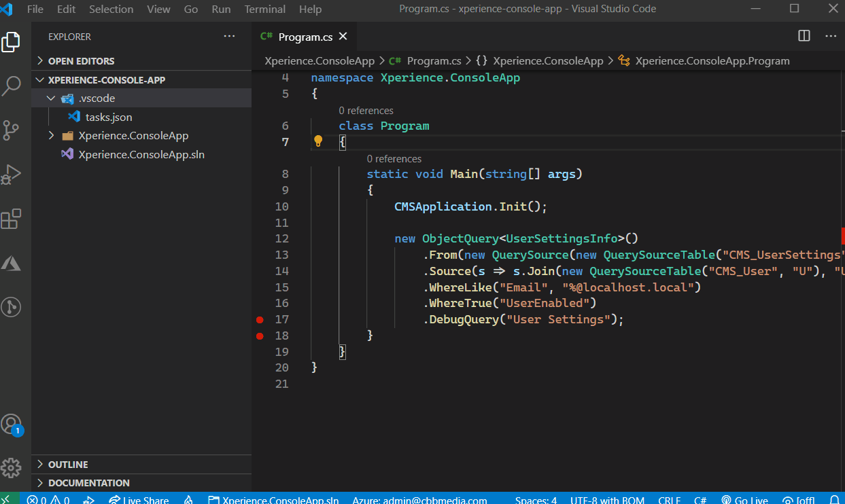The image size is (845, 504).
Task: Click 0 references above Main method
Action: [x=394, y=159]
